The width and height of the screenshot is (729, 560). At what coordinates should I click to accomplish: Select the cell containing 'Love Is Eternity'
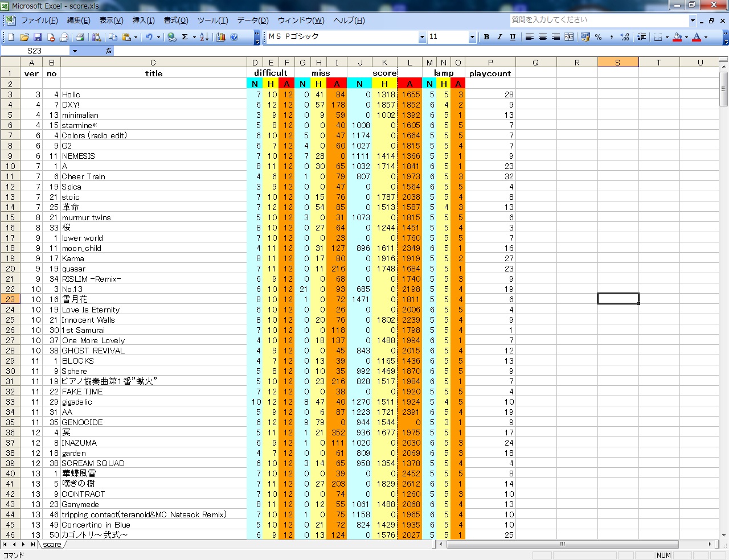(x=154, y=310)
